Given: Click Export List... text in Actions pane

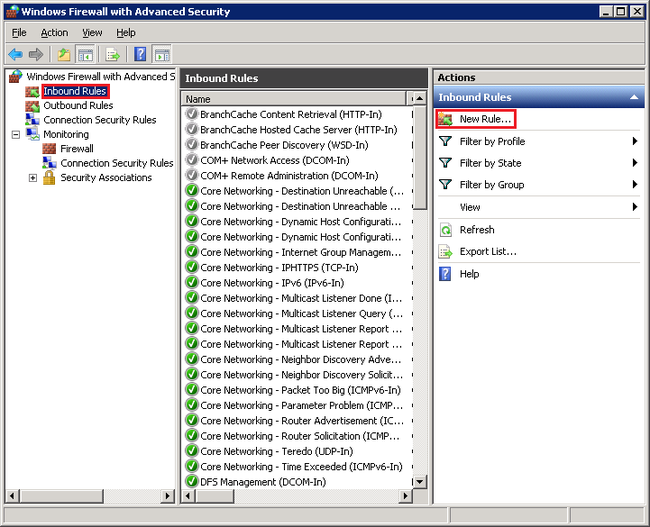Looking at the screenshot, I should pyautogui.click(x=488, y=252).
